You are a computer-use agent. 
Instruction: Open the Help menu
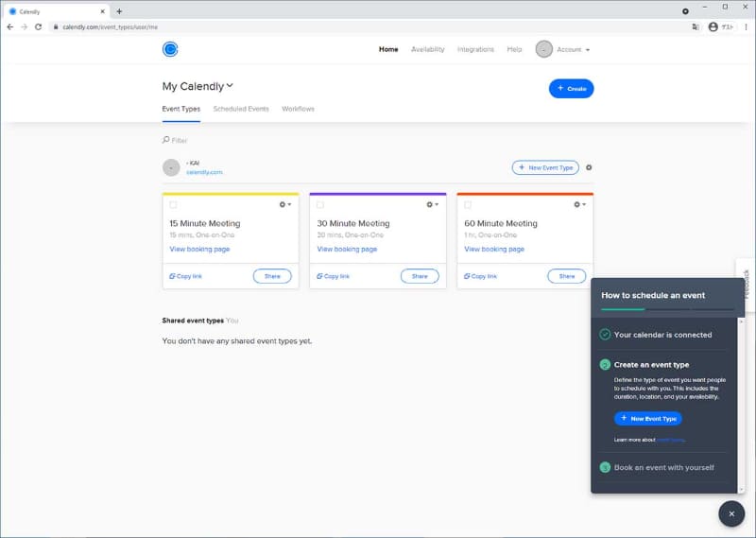514,49
